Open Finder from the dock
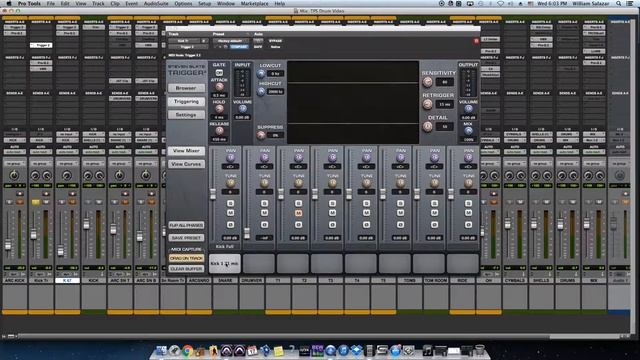640x360 pixels. [x=161, y=351]
